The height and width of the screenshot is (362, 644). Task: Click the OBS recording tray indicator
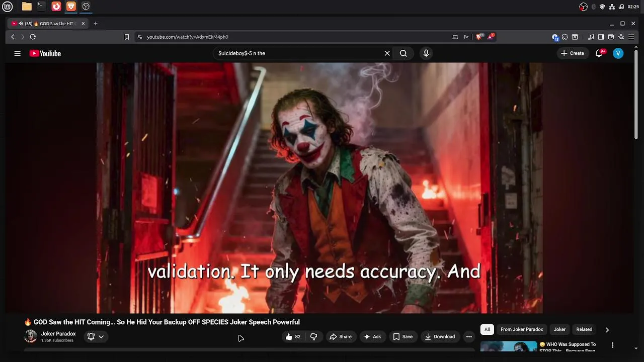(583, 7)
